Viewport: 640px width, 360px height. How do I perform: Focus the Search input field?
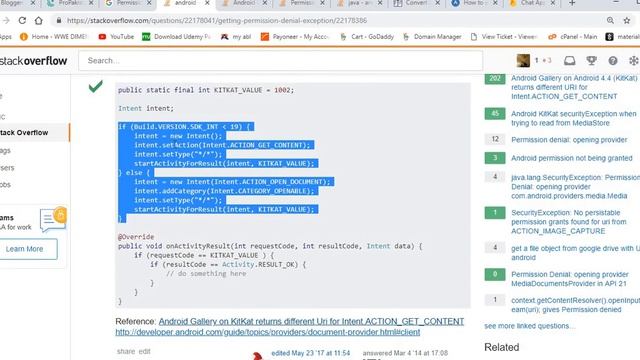281,61
